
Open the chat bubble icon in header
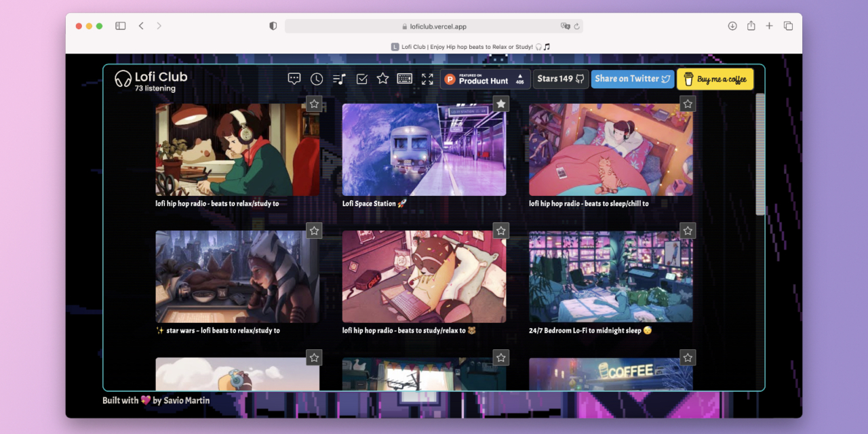coord(294,79)
